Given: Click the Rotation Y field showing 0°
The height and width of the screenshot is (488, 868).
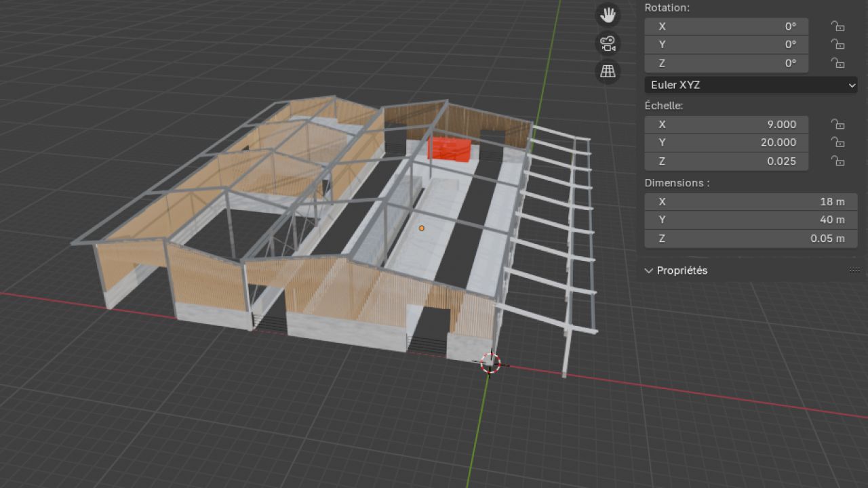Looking at the screenshot, I should pos(726,45).
